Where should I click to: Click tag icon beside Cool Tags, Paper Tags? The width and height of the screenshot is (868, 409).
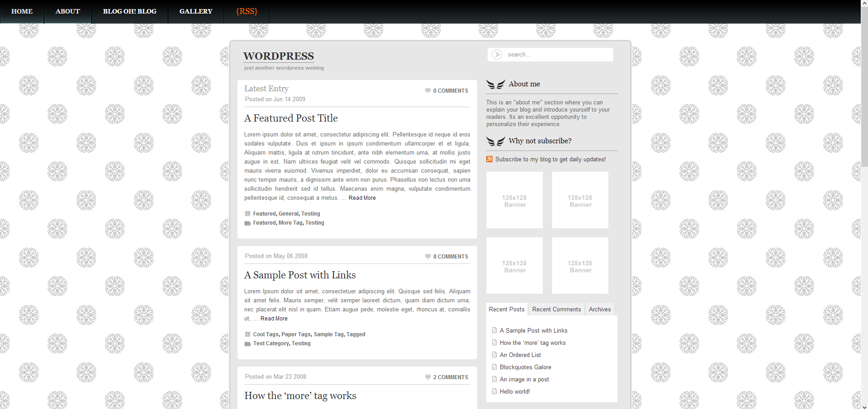pos(247,334)
